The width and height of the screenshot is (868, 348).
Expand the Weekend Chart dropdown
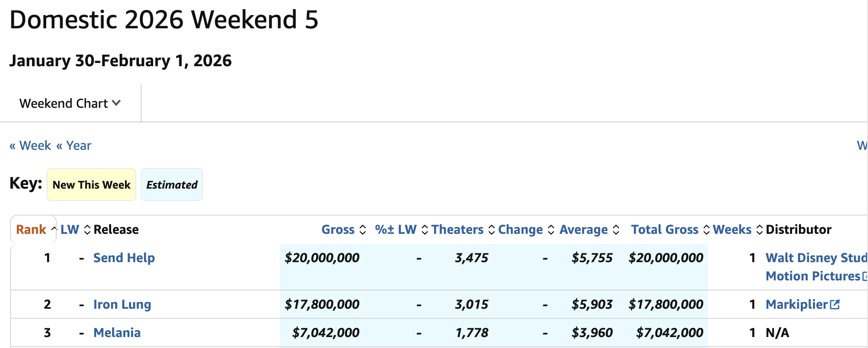pyautogui.click(x=70, y=104)
